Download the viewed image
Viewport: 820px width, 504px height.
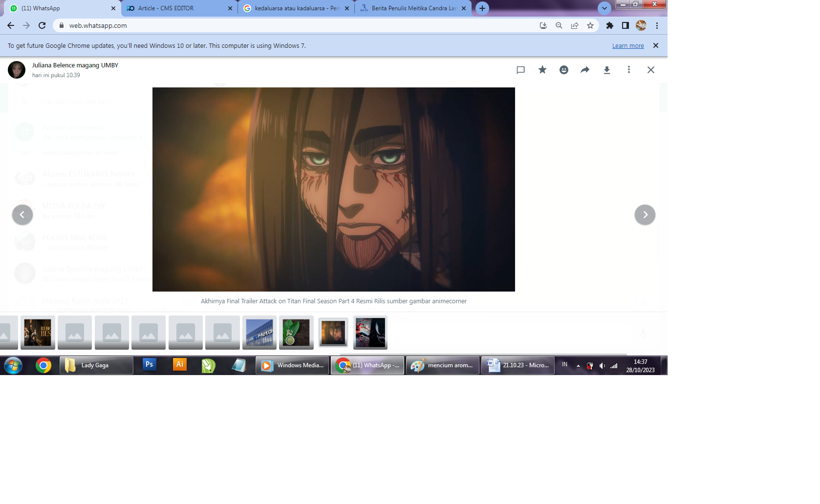tap(607, 70)
